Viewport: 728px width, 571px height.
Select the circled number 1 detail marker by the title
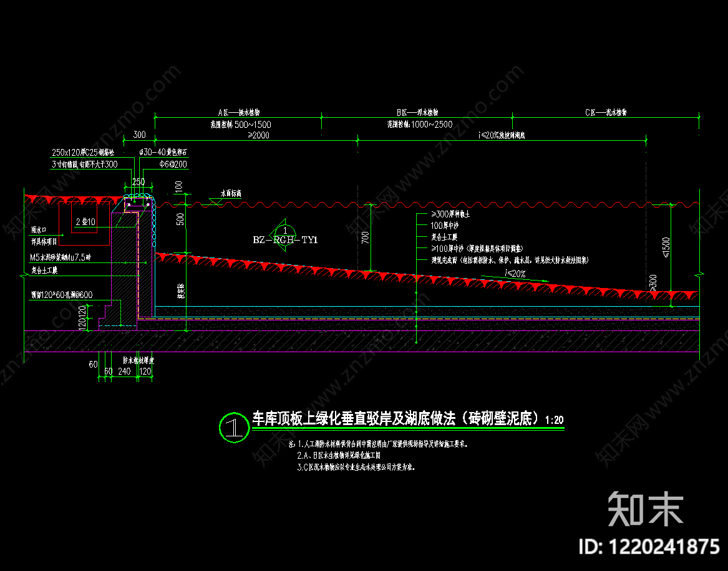pyautogui.click(x=234, y=427)
